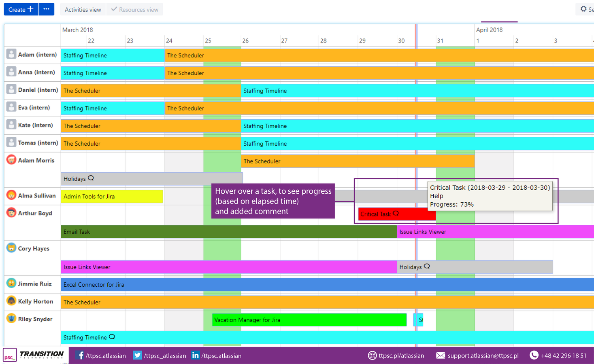Image resolution: width=594 pixels, height=364 pixels.
Task: Click +48 42 296 18 51 phone number
Action: pyautogui.click(x=563, y=356)
